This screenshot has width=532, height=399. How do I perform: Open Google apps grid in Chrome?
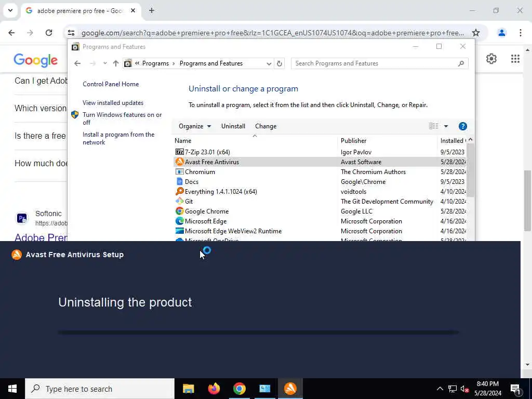click(x=515, y=59)
